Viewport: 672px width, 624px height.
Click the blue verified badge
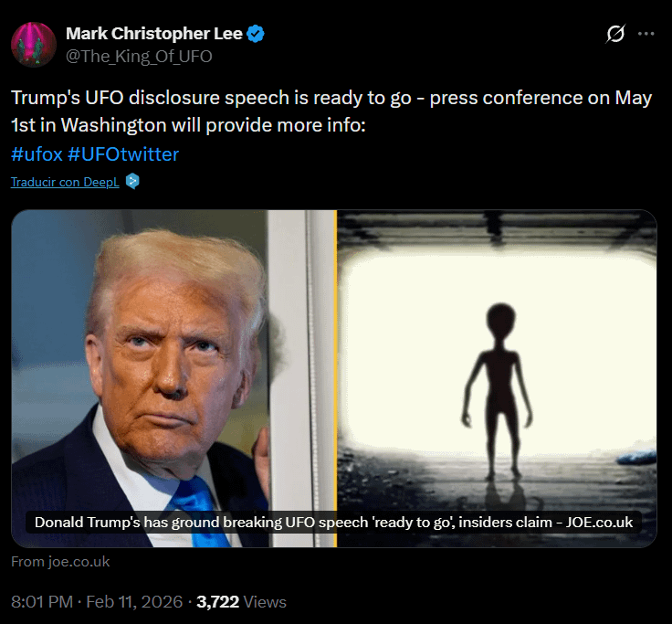[x=256, y=34]
